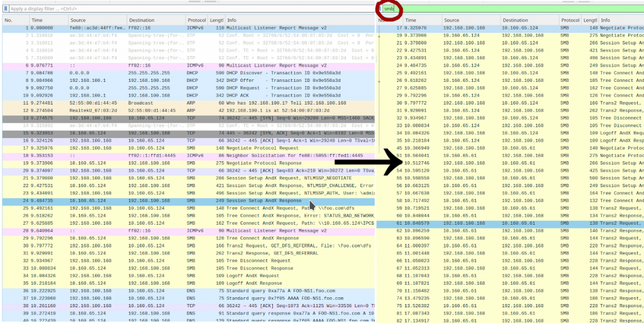Select the NTLMSSP_AUTH Session Setup request row
Viewport: 644px width, 323px height.
click(x=189, y=193)
